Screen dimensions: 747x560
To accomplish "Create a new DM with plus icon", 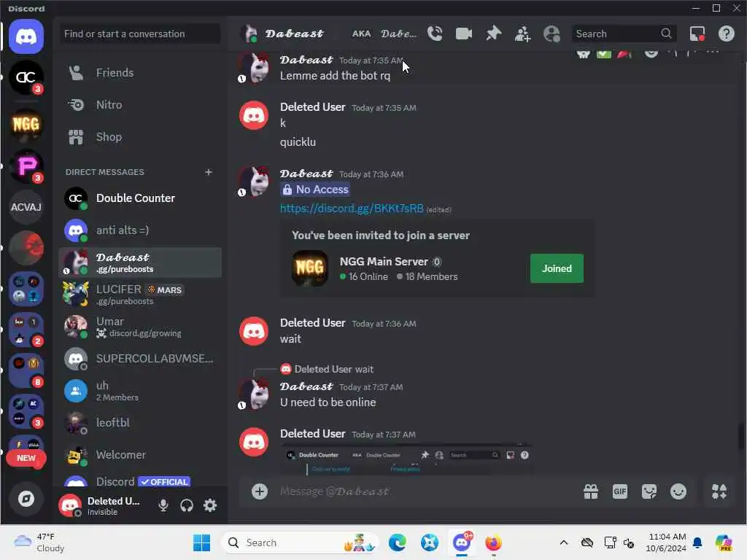I will [208, 172].
